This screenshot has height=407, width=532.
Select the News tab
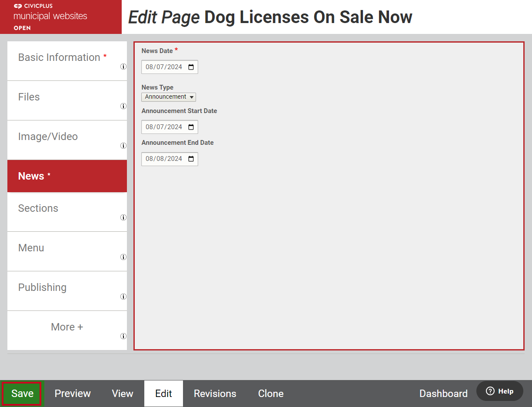point(67,176)
